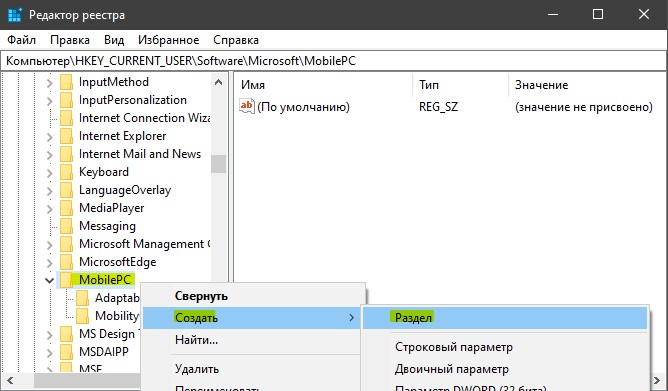668x391 pixels.
Task: Click the Internet Explorer folder icon
Action: pyautogui.click(x=66, y=136)
